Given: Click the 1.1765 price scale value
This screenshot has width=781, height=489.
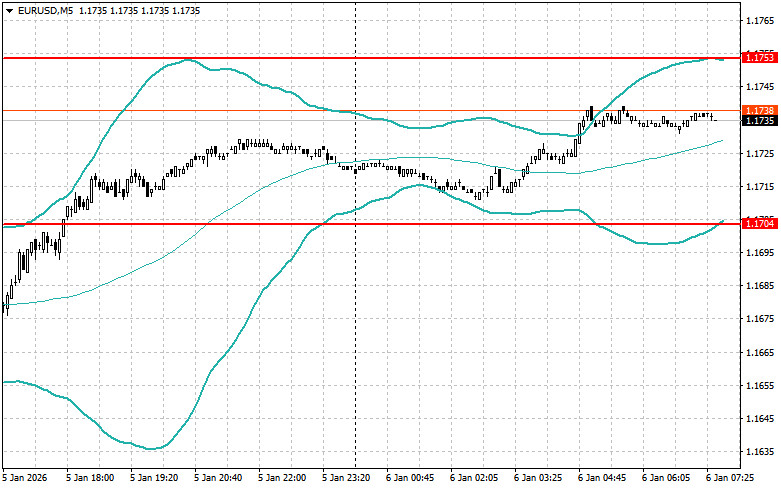Looking at the screenshot, I should click(x=760, y=21).
